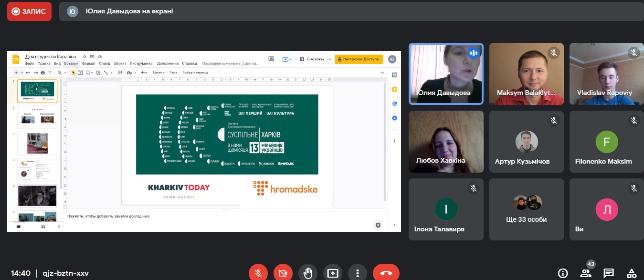
Task: Open the Contacts side panel icon
Action: click(x=394, y=117)
